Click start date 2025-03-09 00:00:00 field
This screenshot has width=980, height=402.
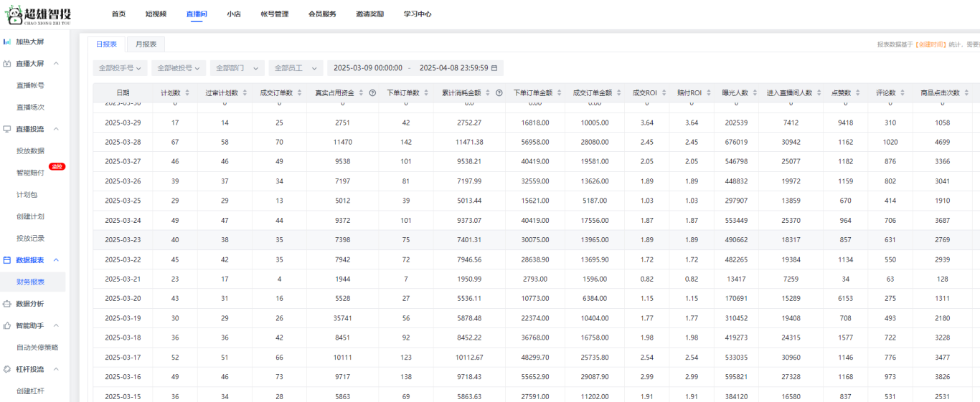(368, 68)
